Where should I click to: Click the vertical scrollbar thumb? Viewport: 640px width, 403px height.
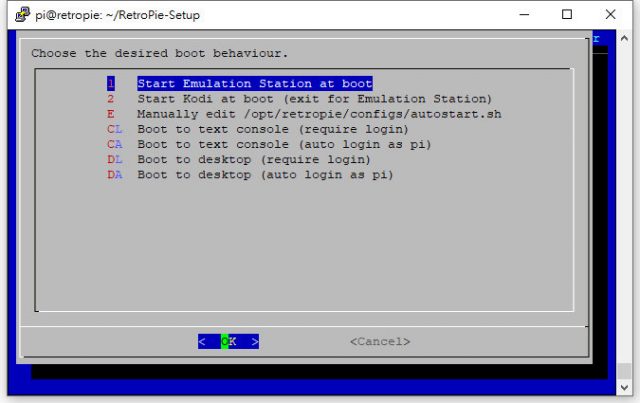pos(624,371)
